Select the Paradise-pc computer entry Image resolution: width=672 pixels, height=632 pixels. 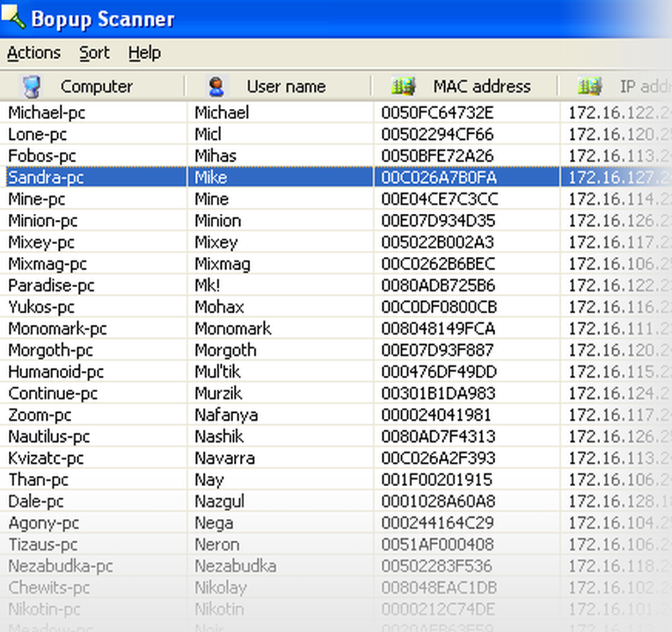(x=52, y=286)
